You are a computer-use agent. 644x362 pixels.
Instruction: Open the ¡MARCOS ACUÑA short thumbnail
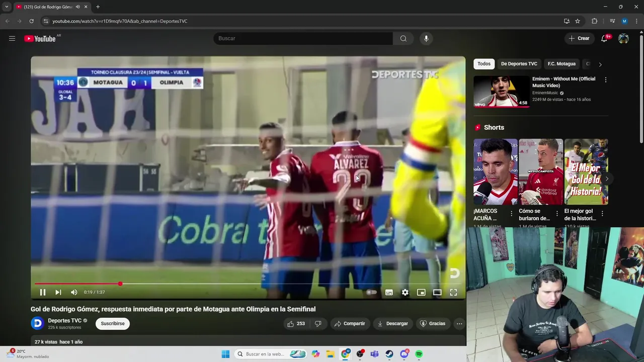pos(495,172)
